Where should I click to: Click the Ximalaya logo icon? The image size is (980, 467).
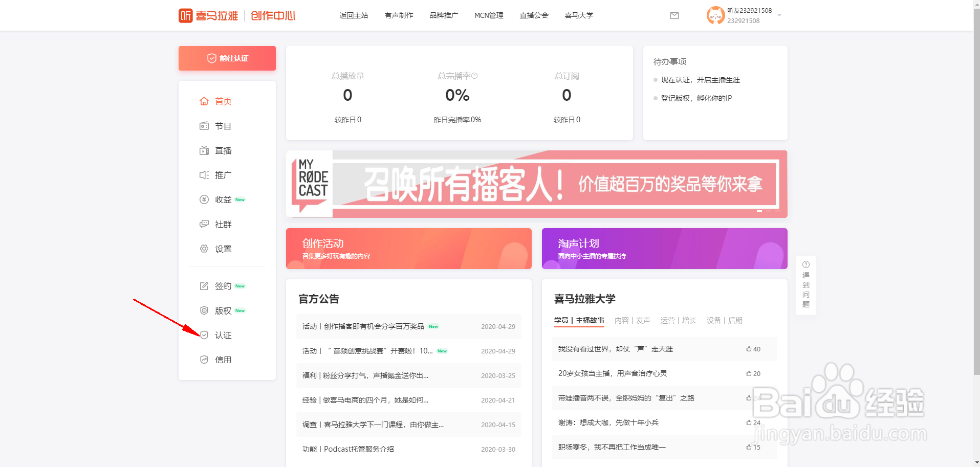[x=186, y=15]
